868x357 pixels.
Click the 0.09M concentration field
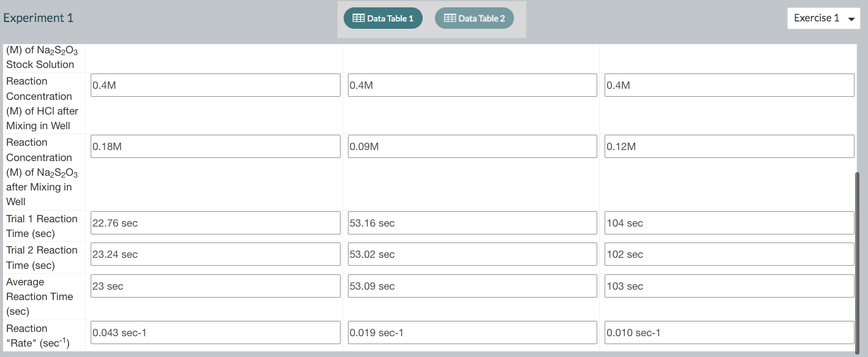[x=472, y=146]
